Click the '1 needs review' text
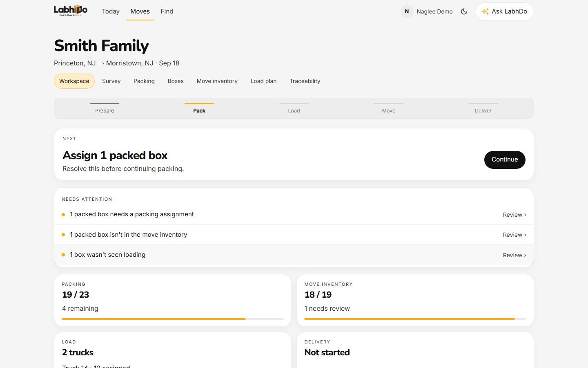The height and width of the screenshot is (368, 588). pyautogui.click(x=327, y=309)
